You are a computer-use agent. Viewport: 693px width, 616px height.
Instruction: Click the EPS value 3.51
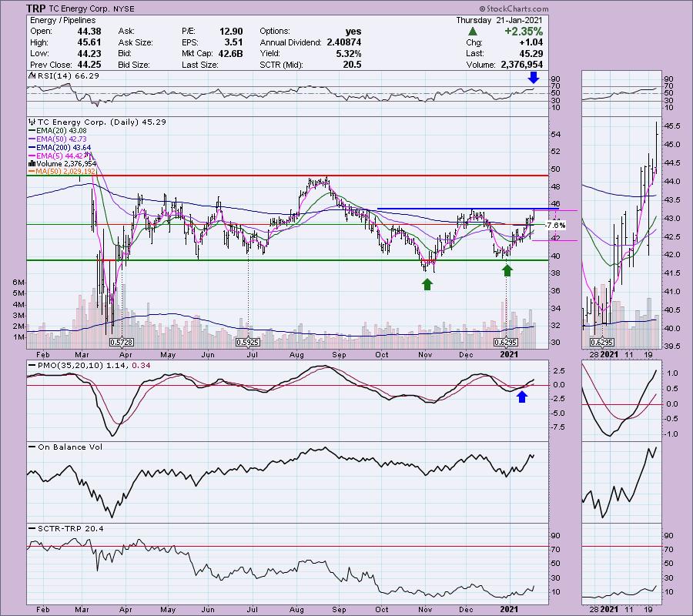point(233,42)
